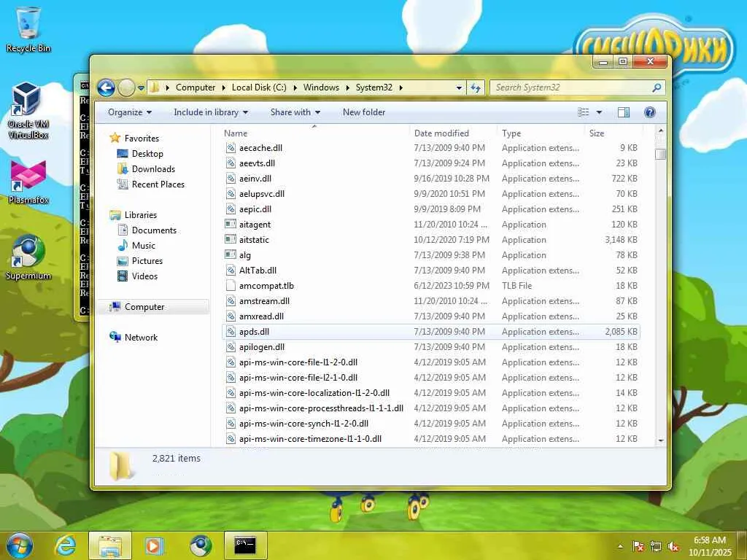747x560 pixels.
Task: Select the file named AltTab.dll
Action: pos(258,271)
